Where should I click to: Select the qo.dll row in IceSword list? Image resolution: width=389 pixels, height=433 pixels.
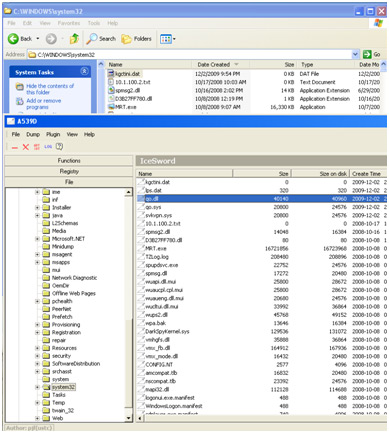coord(262,199)
